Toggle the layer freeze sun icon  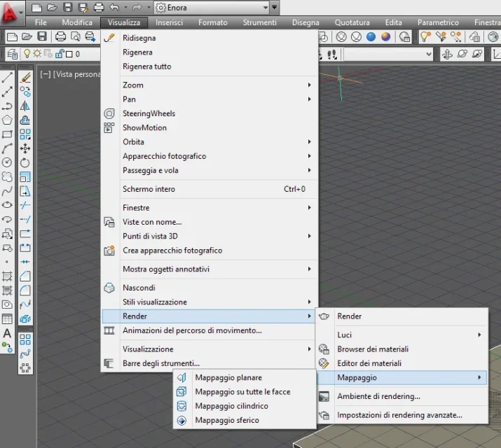click(38, 54)
